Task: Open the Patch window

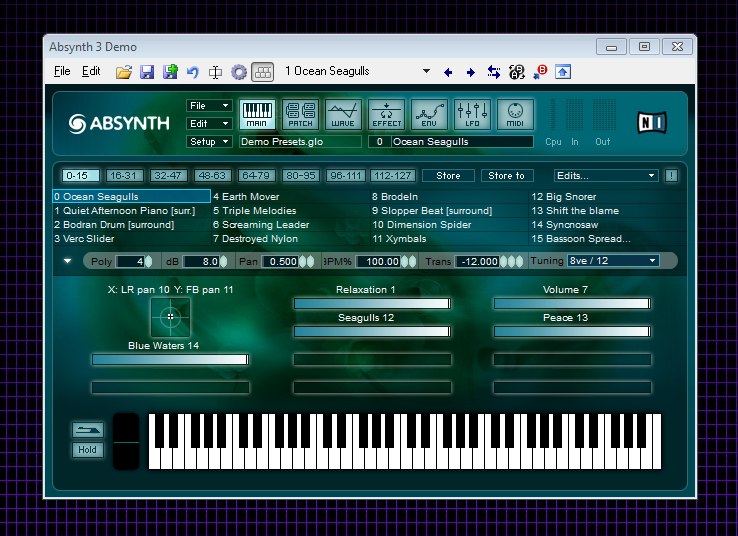Action: pos(300,115)
